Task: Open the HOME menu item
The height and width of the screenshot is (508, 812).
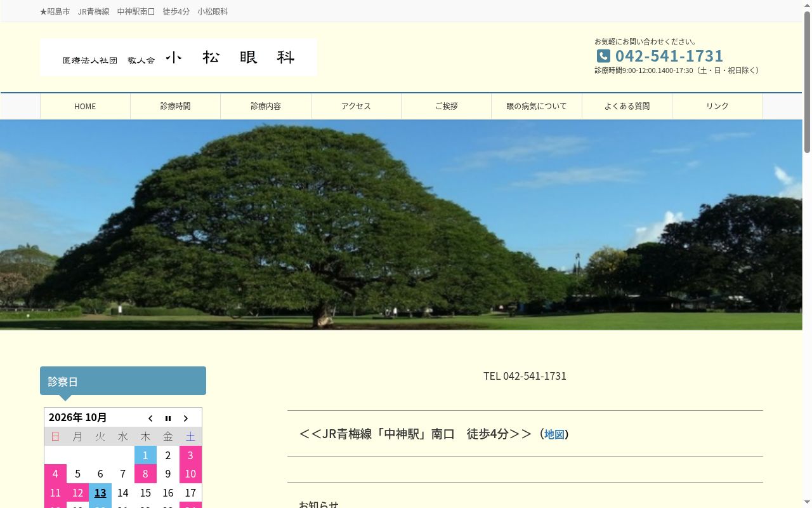Action: 85,106
